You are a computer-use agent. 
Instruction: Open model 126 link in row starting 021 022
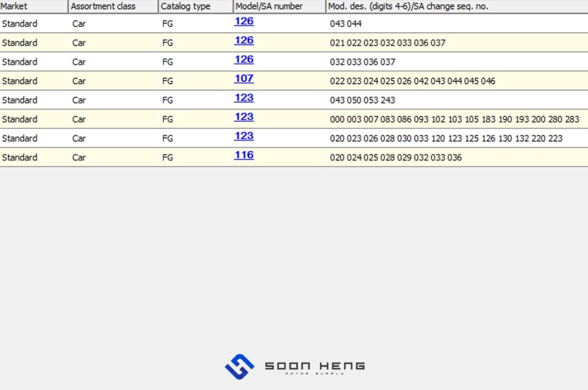coord(244,40)
